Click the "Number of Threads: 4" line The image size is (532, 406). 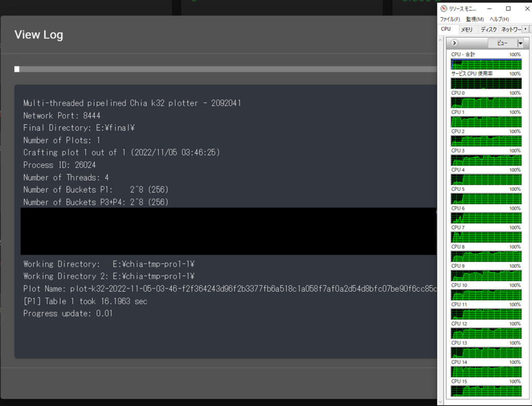coord(66,178)
